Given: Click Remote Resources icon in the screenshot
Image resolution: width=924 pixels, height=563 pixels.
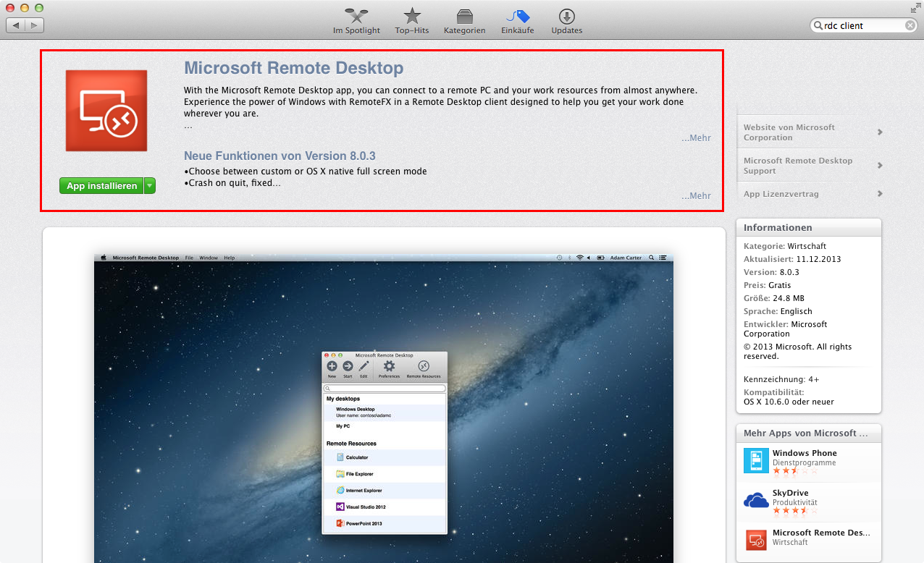Looking at the screenshot, I should pyautogui.click(x=424, y=369).
